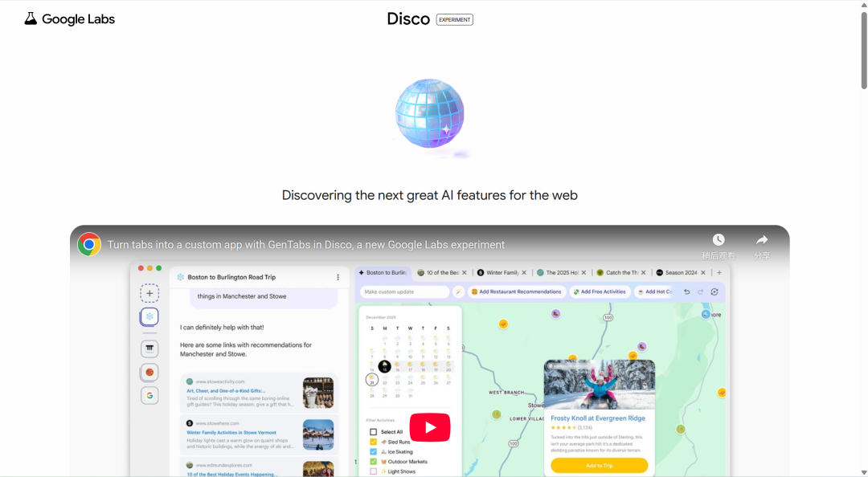Viewport: 868px width, 477px height.
Task: Open the three-dot menu beside Road Trip title
Action: click(338, 277)
